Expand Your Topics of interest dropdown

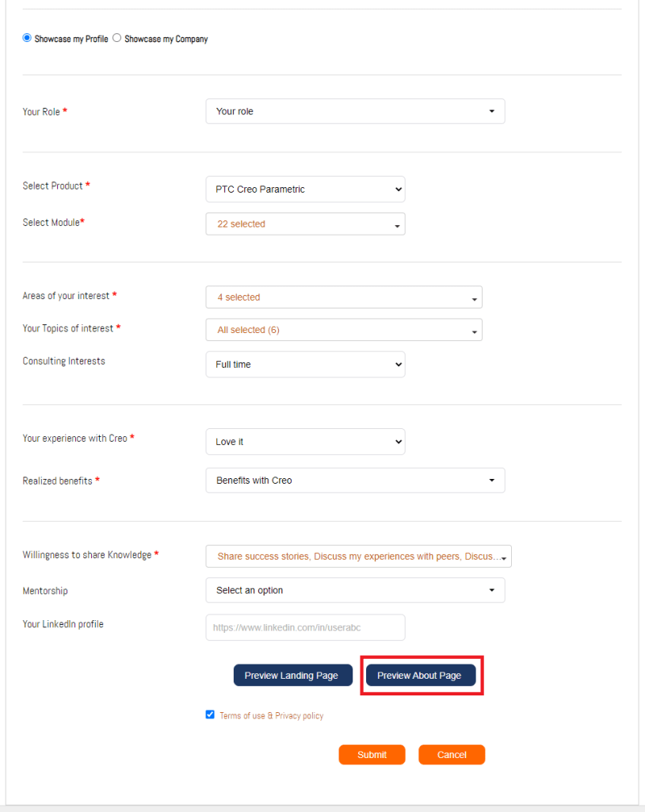click(x=343, y=330)
